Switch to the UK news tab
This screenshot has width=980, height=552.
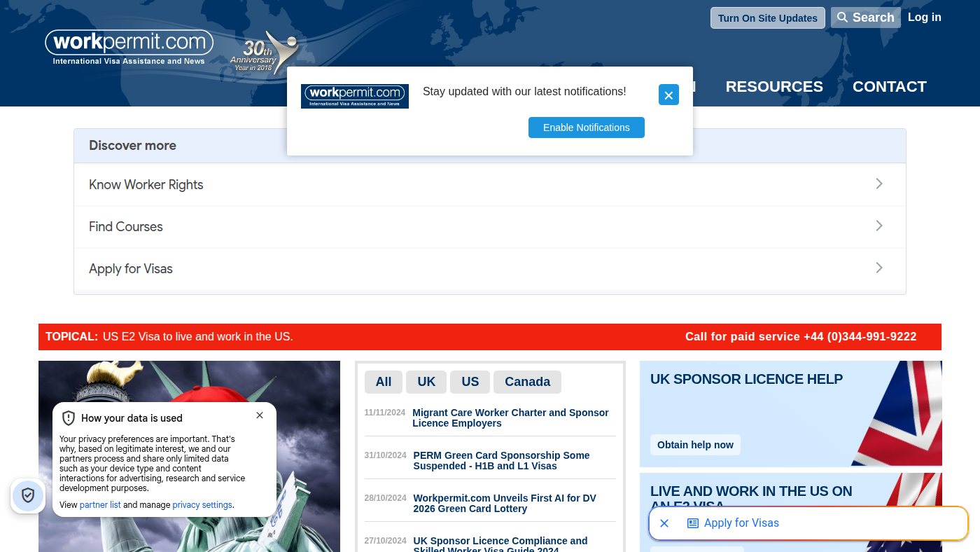[x=426, y=382]
